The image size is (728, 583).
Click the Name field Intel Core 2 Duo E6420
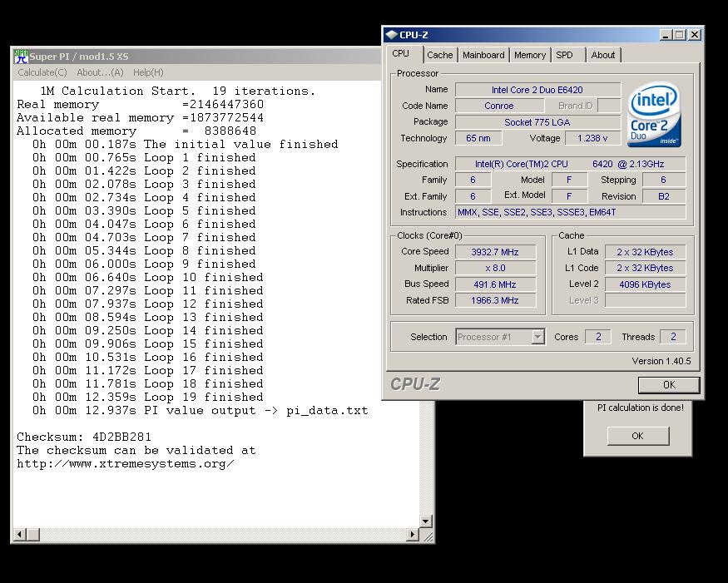537,90
